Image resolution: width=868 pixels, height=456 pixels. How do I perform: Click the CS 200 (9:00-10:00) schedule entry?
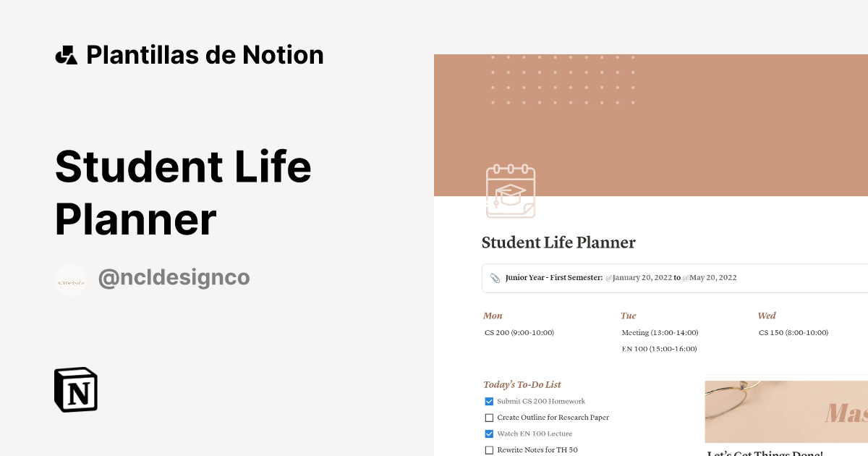[519, 332]
